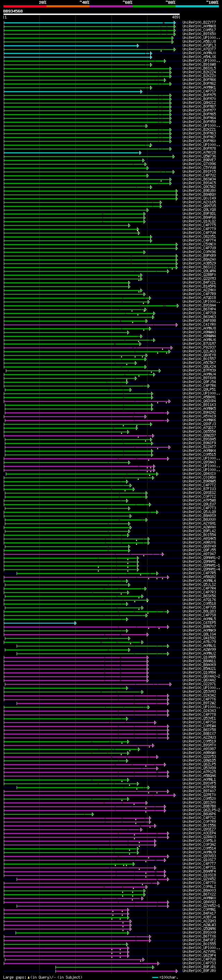Open hit UniRef100_C4IYR0
The image size is (222, 980).
click(199, 324)
